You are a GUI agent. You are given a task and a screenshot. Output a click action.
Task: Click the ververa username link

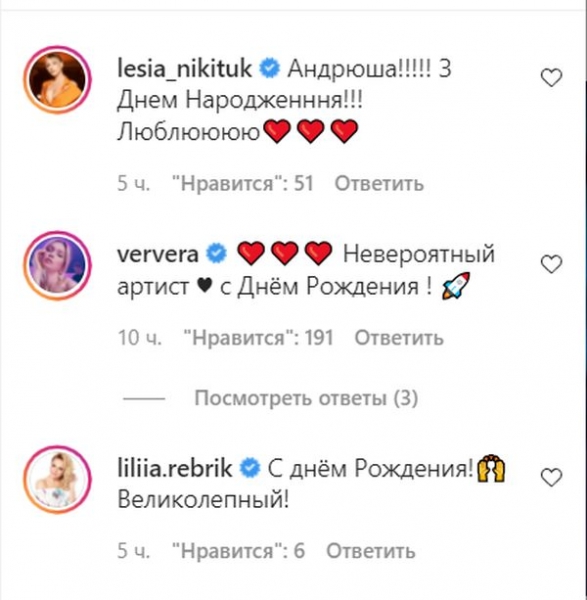[158, 255]
